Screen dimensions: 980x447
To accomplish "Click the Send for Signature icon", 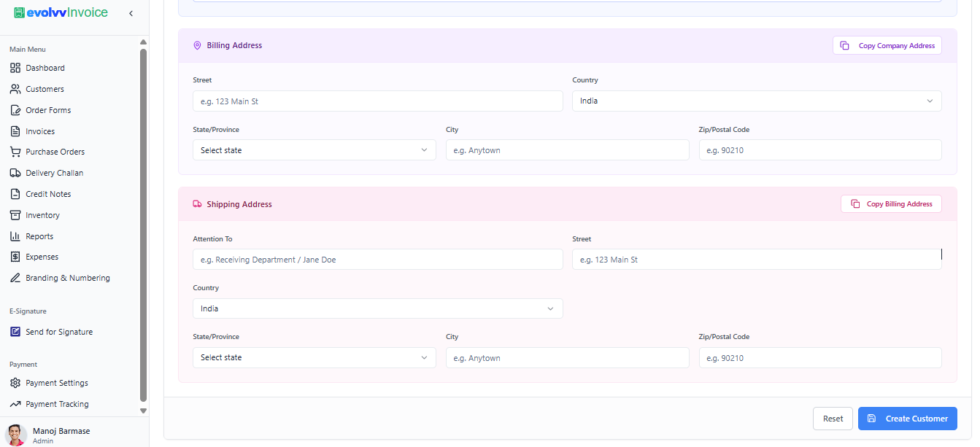I will point(15,332).
